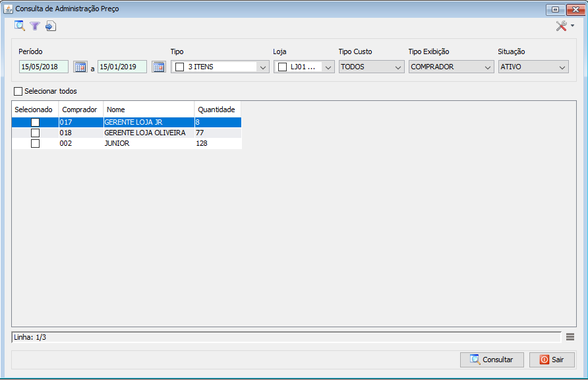Click the Nome column header
The image size is (588, 380).
pos(148,110)
